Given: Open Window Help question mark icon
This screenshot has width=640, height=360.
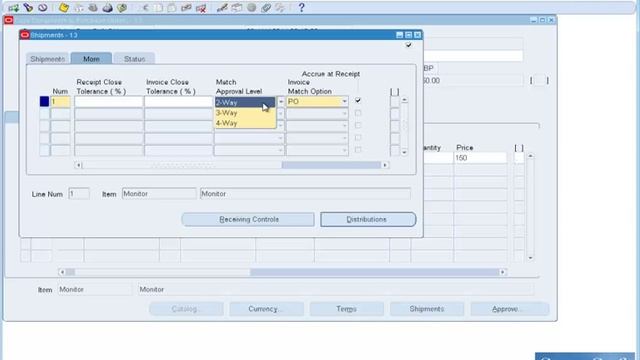Looking at the screenshot, I should (301, 7).
